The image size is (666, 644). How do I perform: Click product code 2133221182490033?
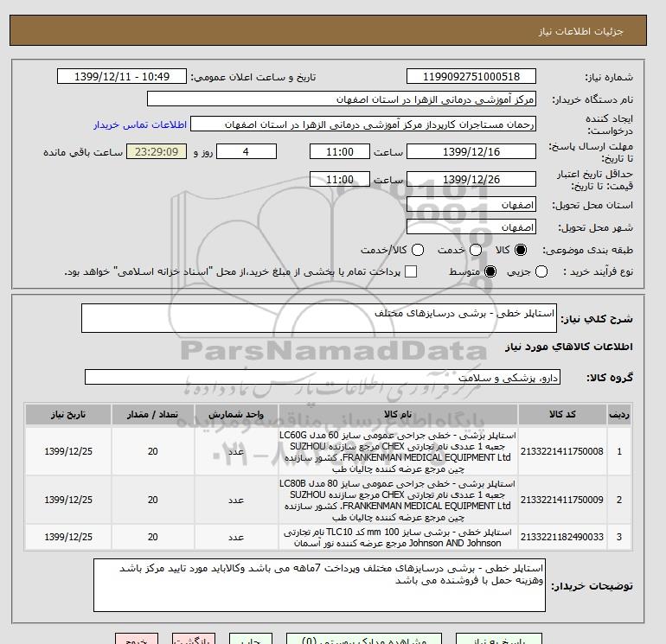click(562, 537)
